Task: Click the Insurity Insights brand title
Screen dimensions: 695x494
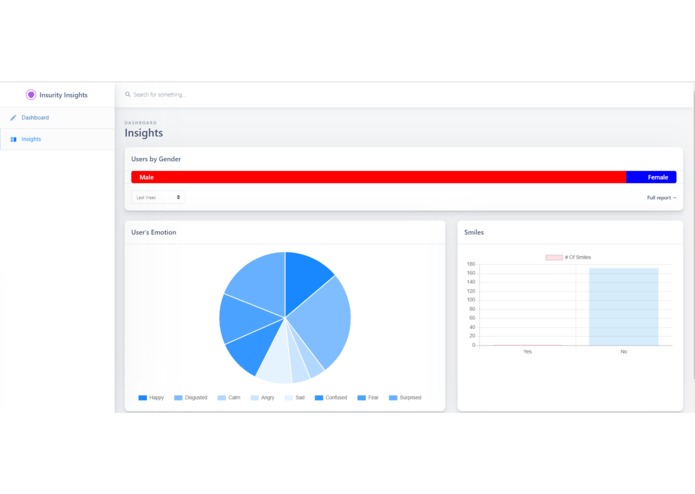Action: 63,95
